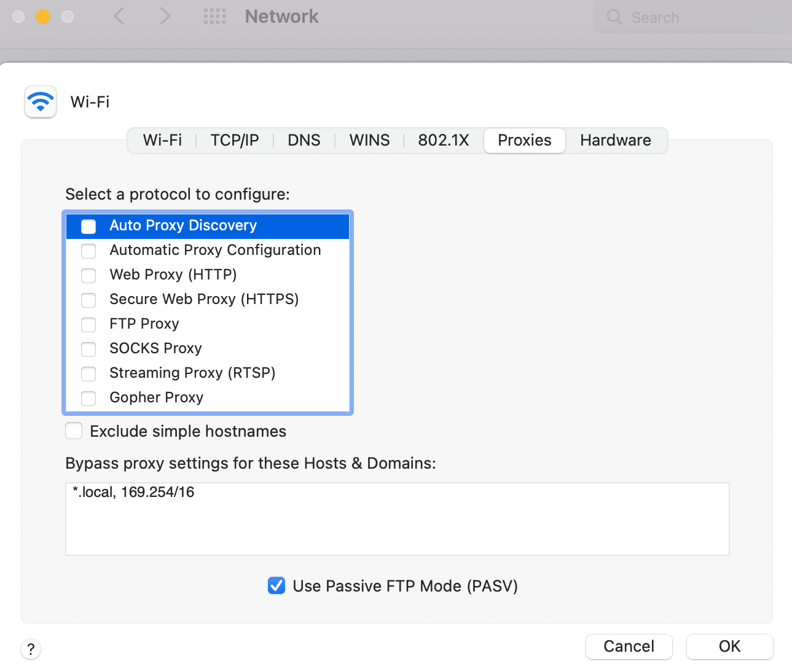Enable Auto Proxy Discovery
The height and width of the screenshot is (672, 792).
(88, 226)
